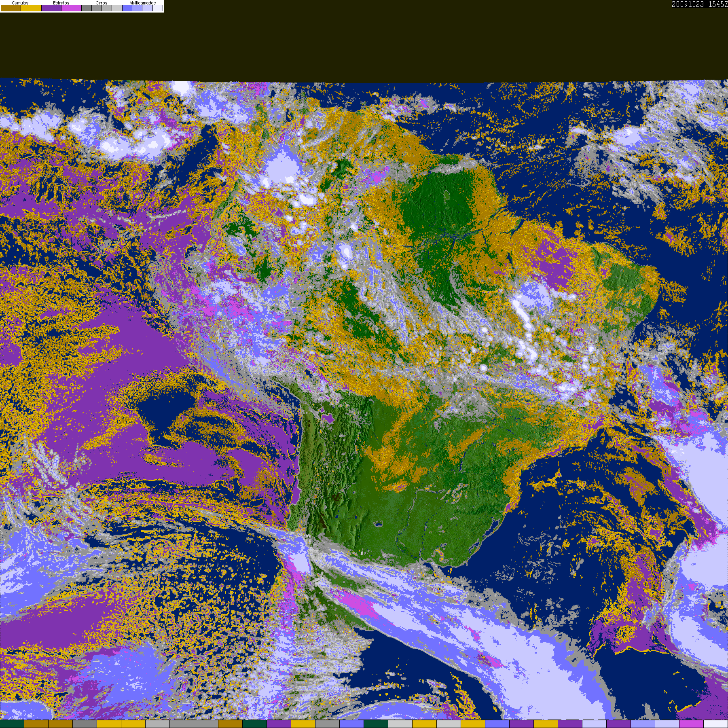Viewport: 728px width, 728px height.
Task: Select the golden yellow Cúmulos legend swatch
Action: pyautogui.click(x=31, y=8)
